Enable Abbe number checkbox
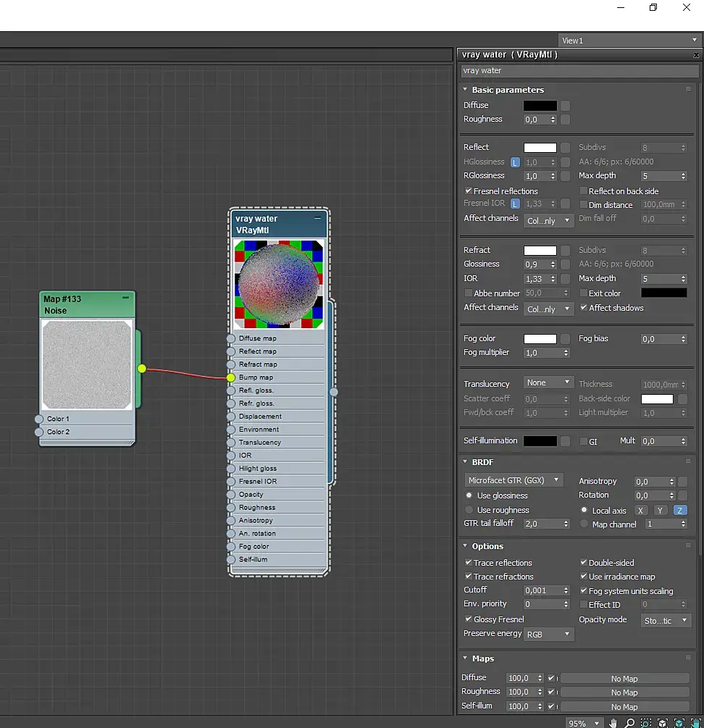 point(469,293)
